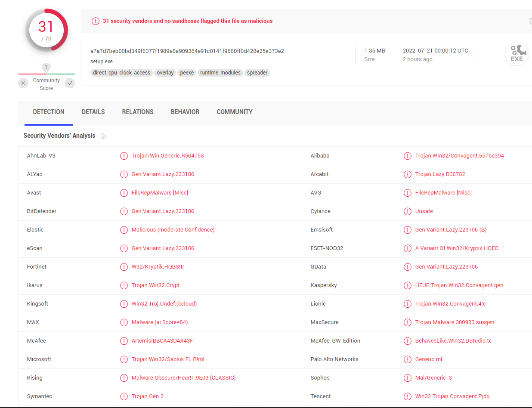532x408 pixels.
Task: Click the Trojan.Lazy.D36782 Arcabit result
Action: pos(440,174)
